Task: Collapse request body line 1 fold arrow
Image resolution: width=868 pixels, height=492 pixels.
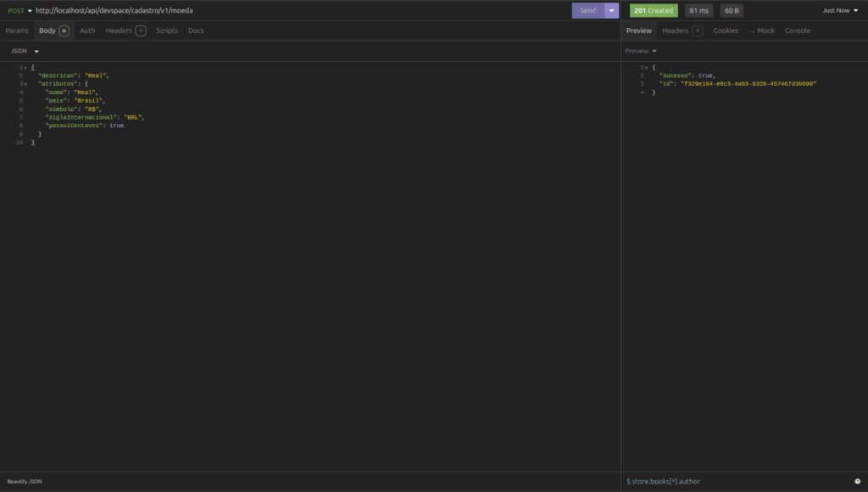Action: point(25,68)
